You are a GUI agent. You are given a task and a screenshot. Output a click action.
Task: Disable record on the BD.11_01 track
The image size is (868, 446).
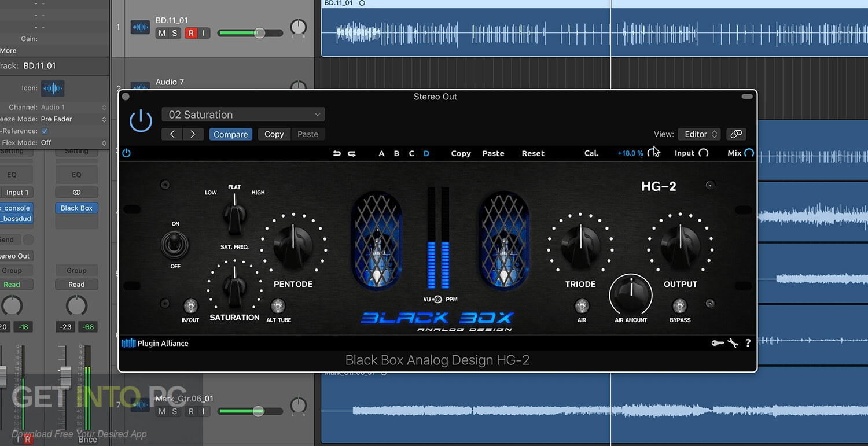tap(191, 33)
